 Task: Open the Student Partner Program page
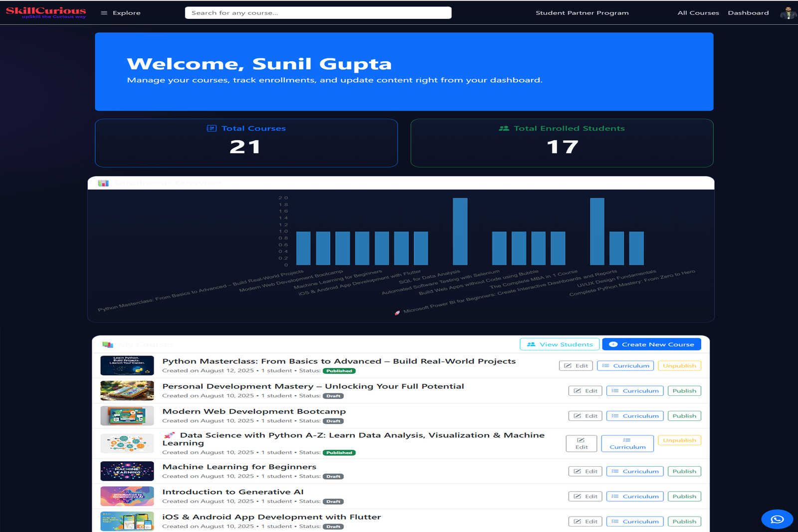point(582,12)
